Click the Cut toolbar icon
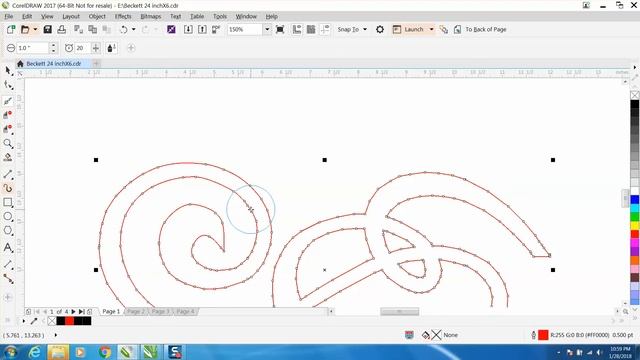 tap(78, 29)
